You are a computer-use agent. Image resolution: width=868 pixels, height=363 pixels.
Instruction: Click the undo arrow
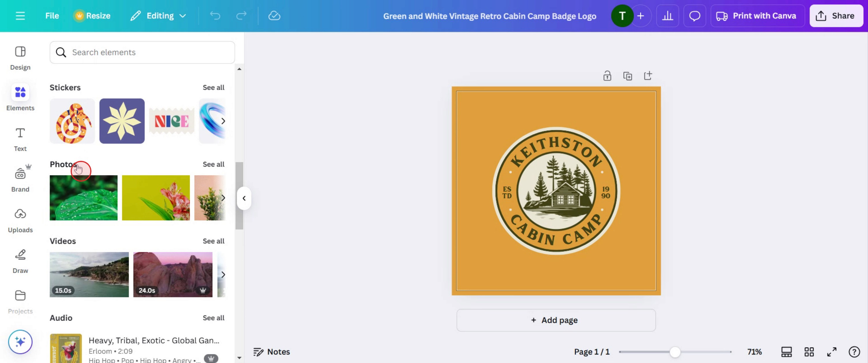click(215, 16)
